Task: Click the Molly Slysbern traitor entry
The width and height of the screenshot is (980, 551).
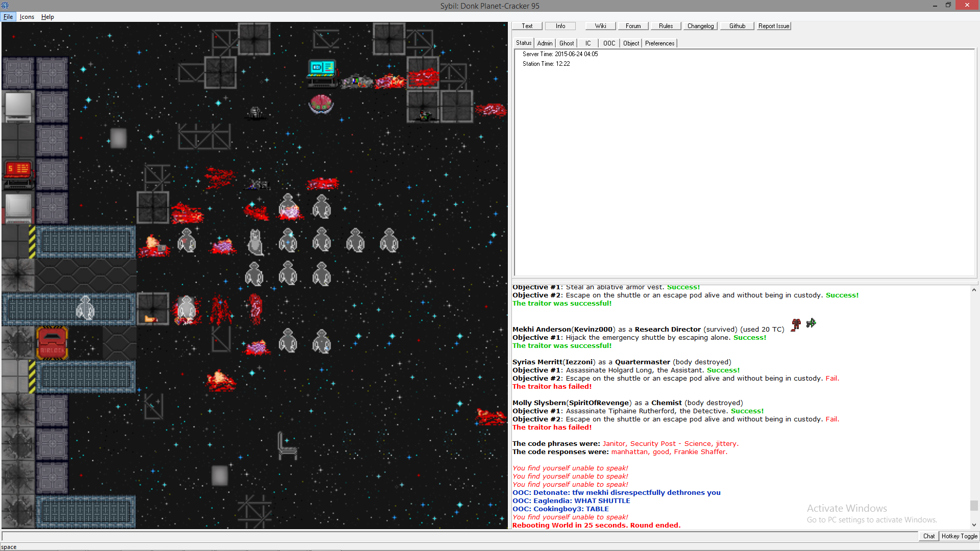Action: pyautogui.click(x=628, y=403)
